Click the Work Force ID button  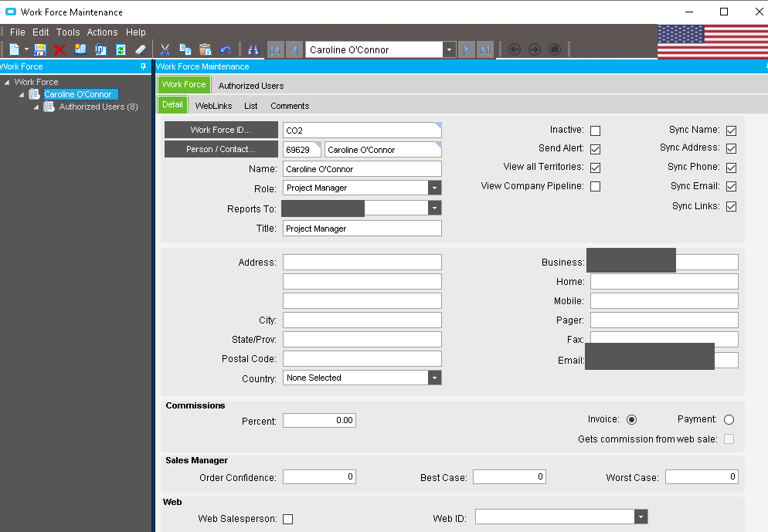click(221, 130)
